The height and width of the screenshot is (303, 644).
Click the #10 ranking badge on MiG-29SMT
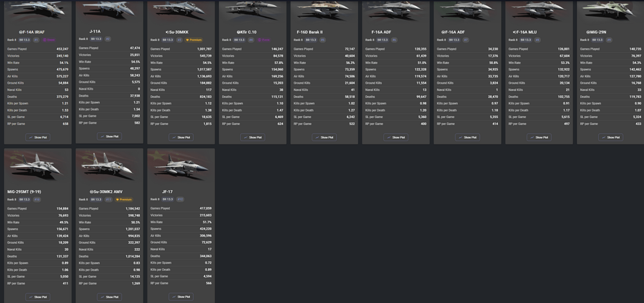click(x=37, y=199)
